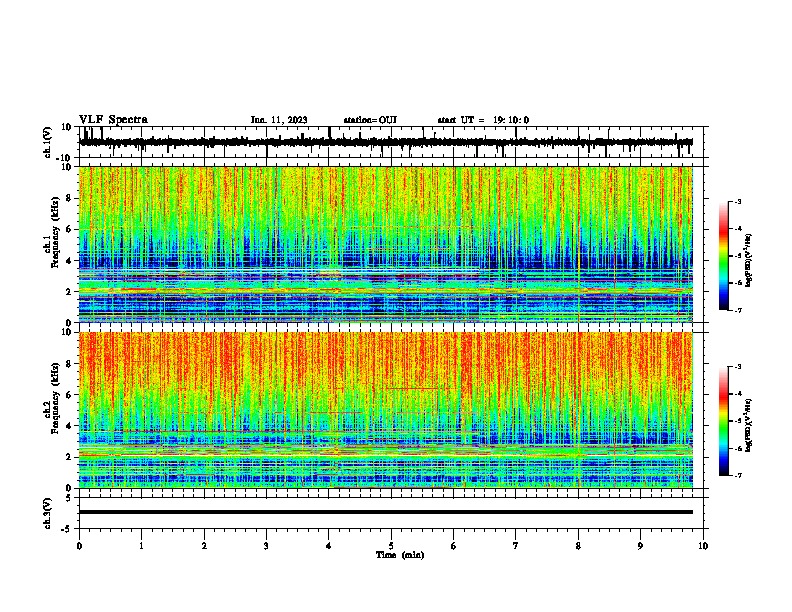Screen dimensions: 792x612
Task: Click the ch.2 spectrogram "8" kHz tick label
Action: 69,364
